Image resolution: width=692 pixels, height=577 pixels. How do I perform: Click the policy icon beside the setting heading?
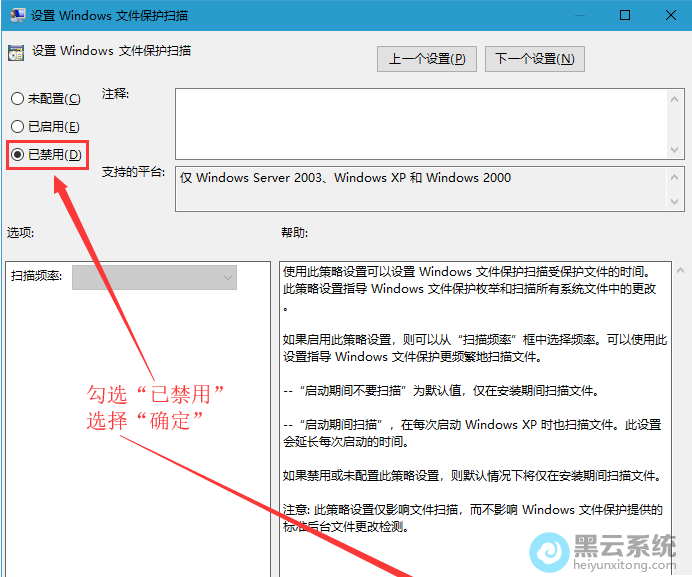[x=15, y=51]
